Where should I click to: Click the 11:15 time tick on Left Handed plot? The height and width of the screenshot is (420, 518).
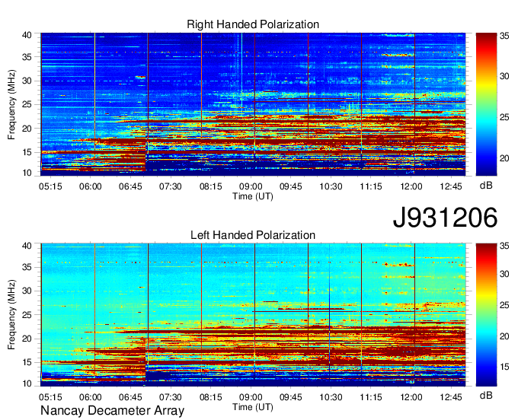click(371, 397)
